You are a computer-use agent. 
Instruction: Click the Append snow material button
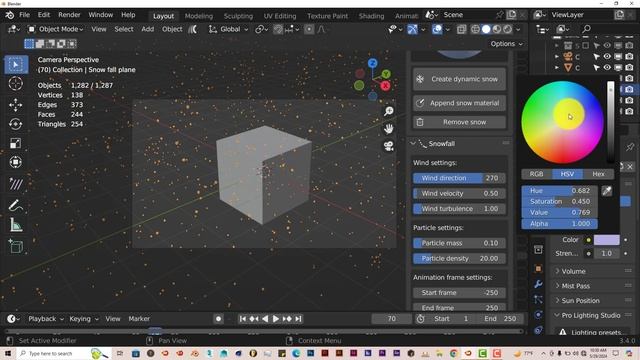[x=459, y=103]
